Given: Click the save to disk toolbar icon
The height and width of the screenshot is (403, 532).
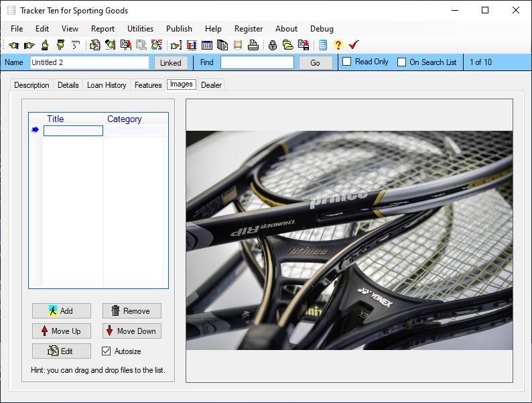Looking at the screenshot, I should coord(304,45).
